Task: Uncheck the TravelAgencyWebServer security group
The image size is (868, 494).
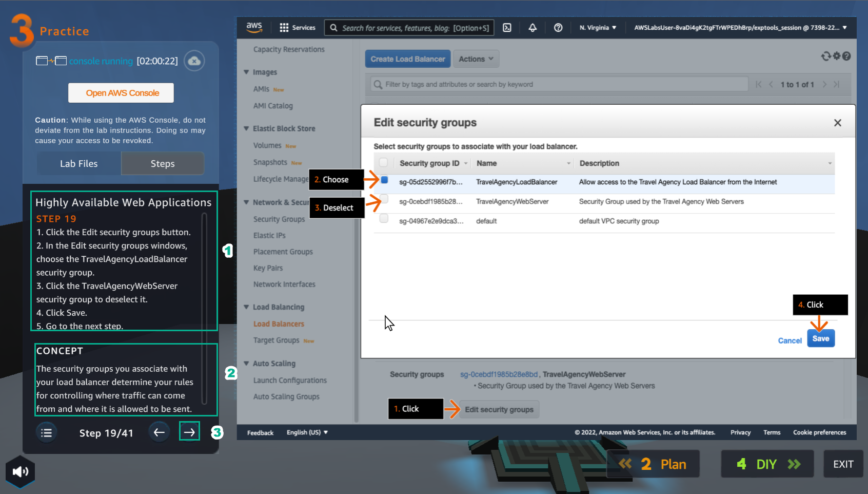Action: 384,199
